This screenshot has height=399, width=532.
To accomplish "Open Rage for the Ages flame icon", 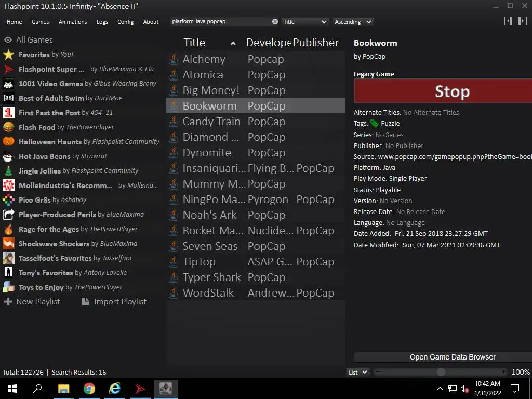I will pyautogui.click(x=8, y=229).
